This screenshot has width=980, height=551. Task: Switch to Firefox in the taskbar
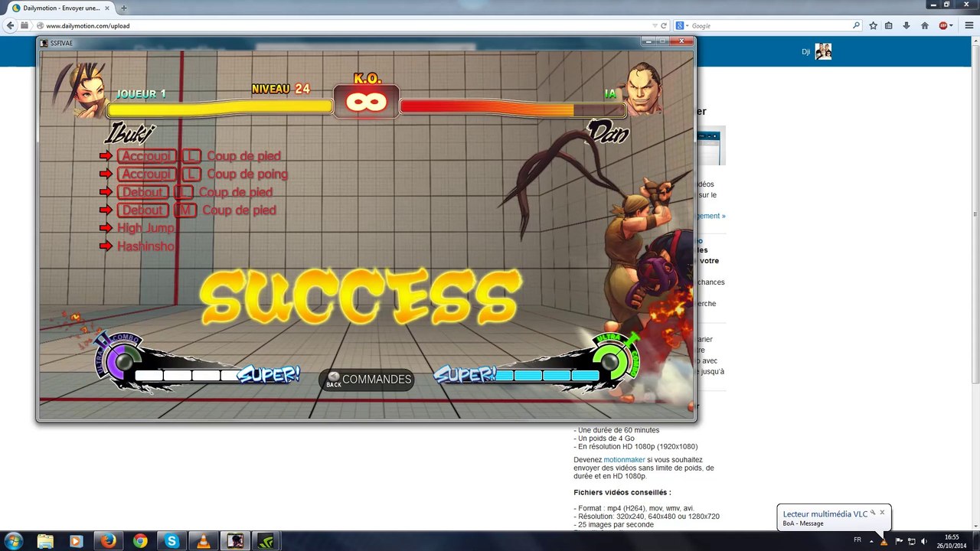click(108, 541)
